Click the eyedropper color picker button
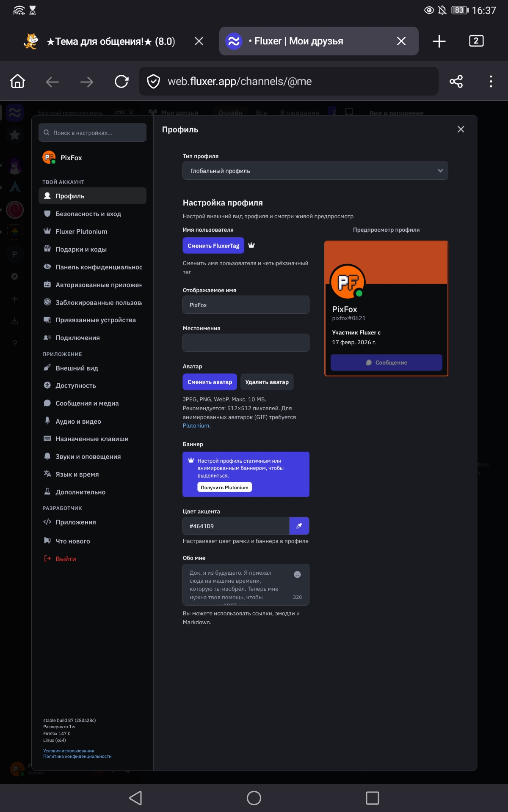Image resolution: width=508 pixels, height=812 pixels. (x=299, y=526)
